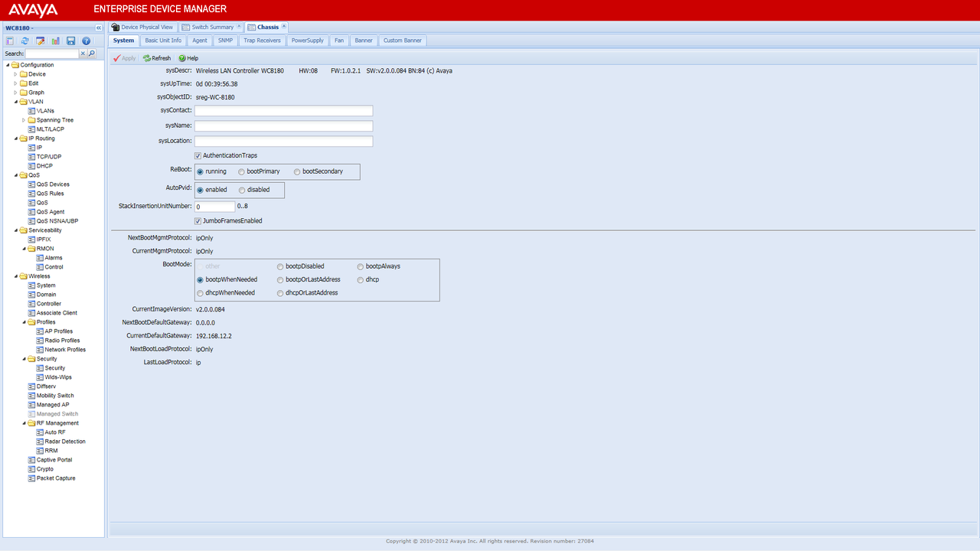Collapse the Wireless folder

click(15, 276)
